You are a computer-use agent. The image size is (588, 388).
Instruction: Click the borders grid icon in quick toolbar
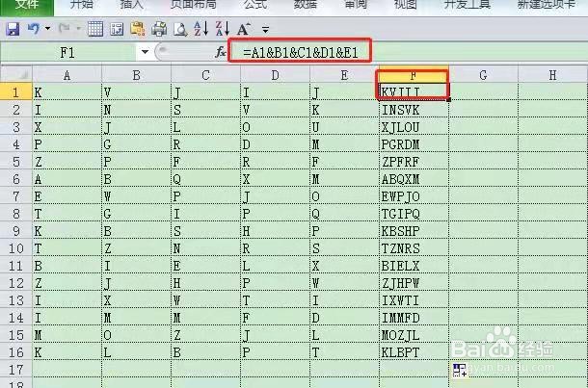95,29
